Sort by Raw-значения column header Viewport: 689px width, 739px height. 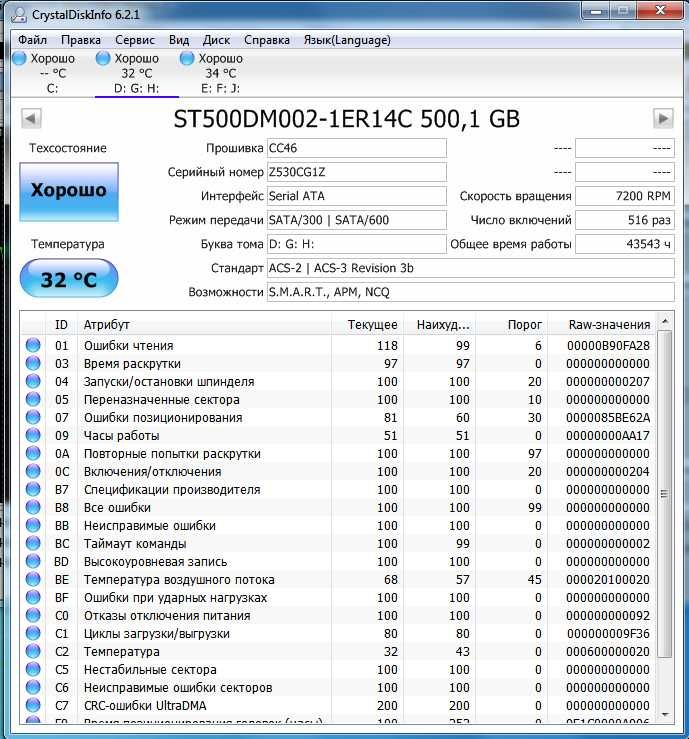(x=601, y=325)
